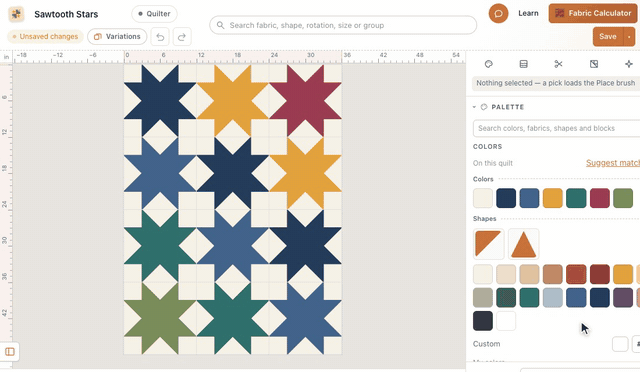The width and height of the screenshot is (640, 372).
Task: Pick the half-square triangle shape
Action: [489, 244]
